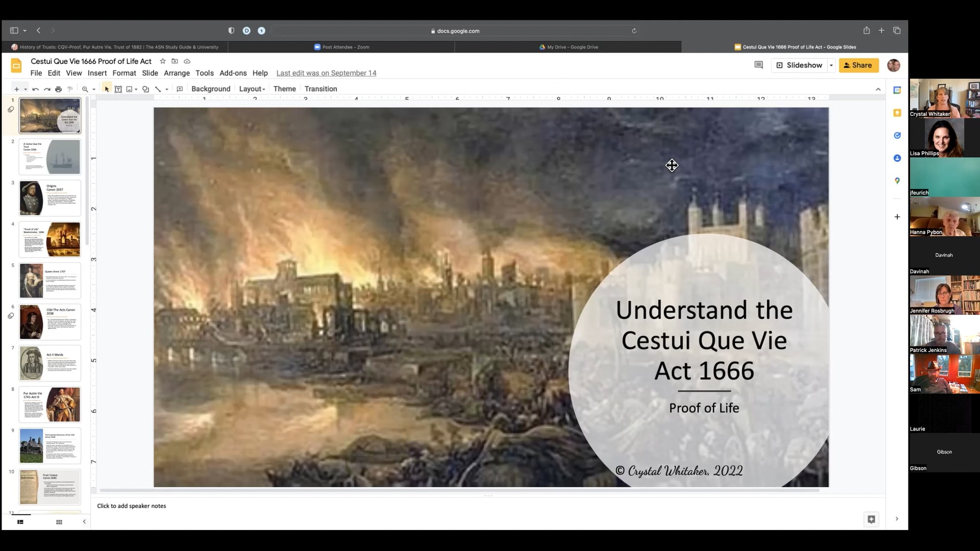Open the Google Maps side panel
Screen dimensions: 980x551
pos(897,181)
